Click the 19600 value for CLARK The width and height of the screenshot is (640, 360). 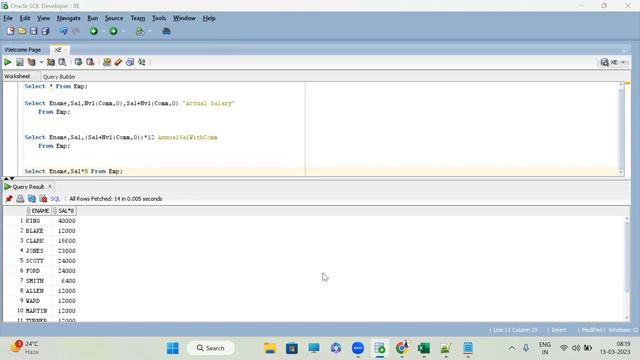(66, 241)
